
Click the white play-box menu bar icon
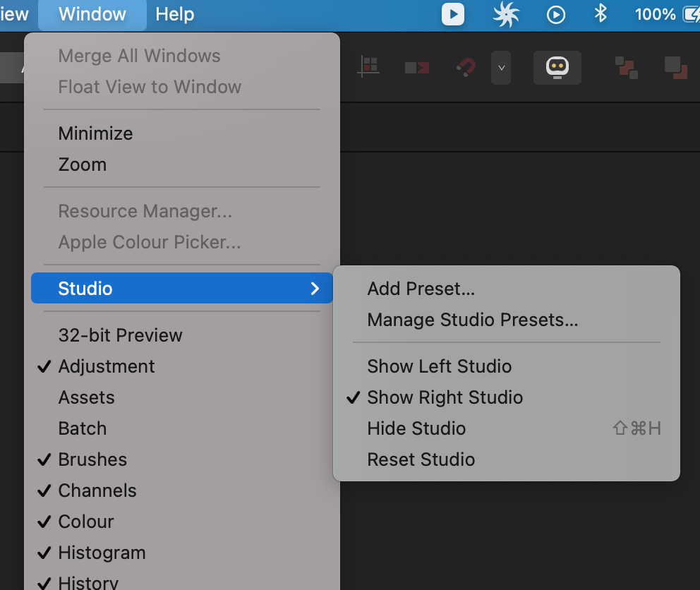point(453,14)
